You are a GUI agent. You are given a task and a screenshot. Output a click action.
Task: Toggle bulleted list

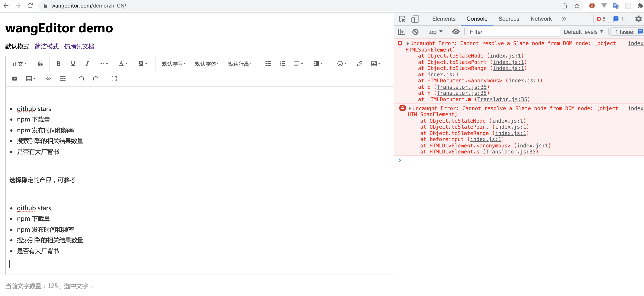click(268, 64)
